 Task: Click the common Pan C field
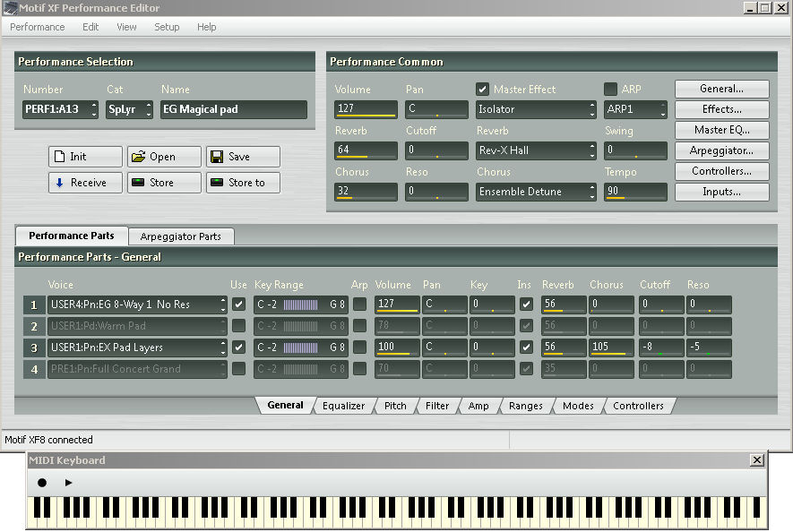point(436,109)
